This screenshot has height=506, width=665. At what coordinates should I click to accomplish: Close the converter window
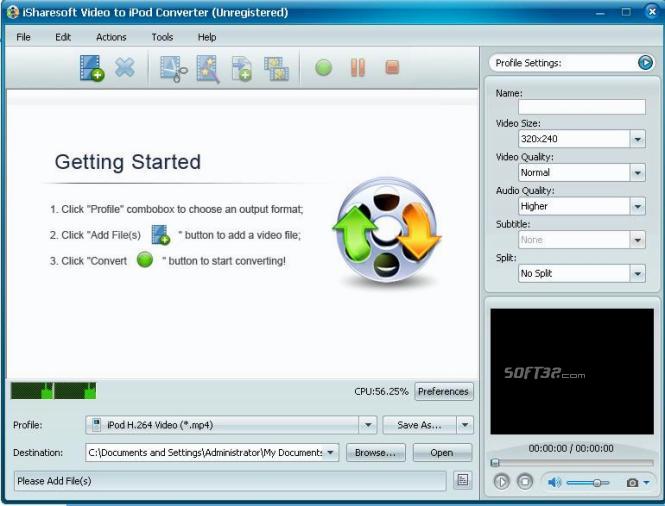(652, 11)
